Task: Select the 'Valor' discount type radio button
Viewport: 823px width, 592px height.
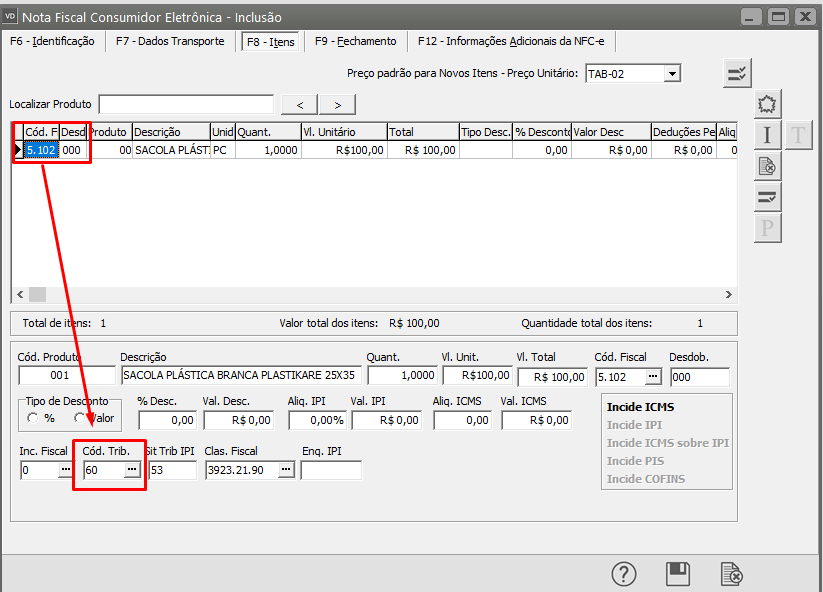Action: coord(79,418)
